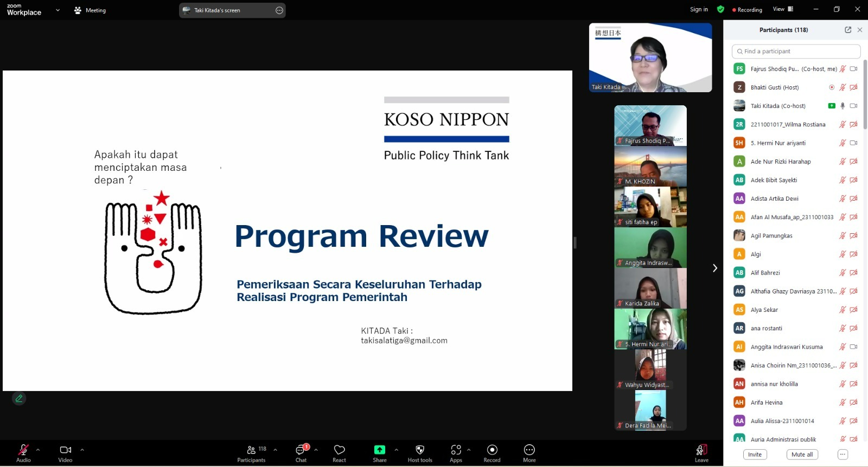View encryption shield info icon
868x467 pixels.
[720, 9]
